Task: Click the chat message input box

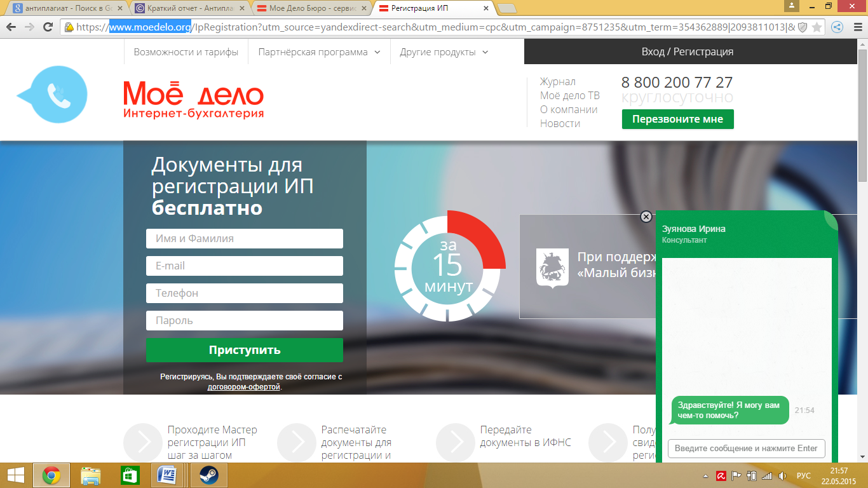Action: coord(746,448)
